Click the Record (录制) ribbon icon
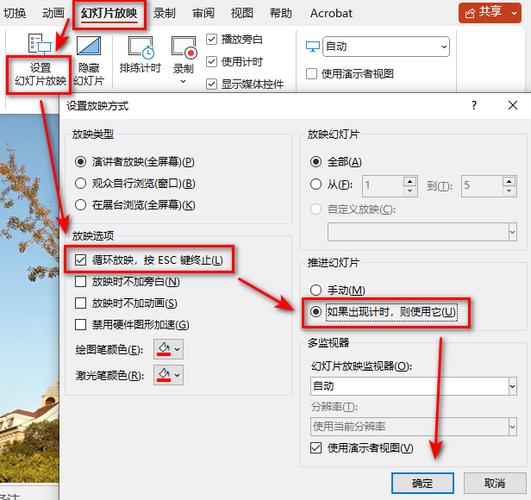Screen dimensions: 531x500 pyautogui.click(x=183, y=47)
